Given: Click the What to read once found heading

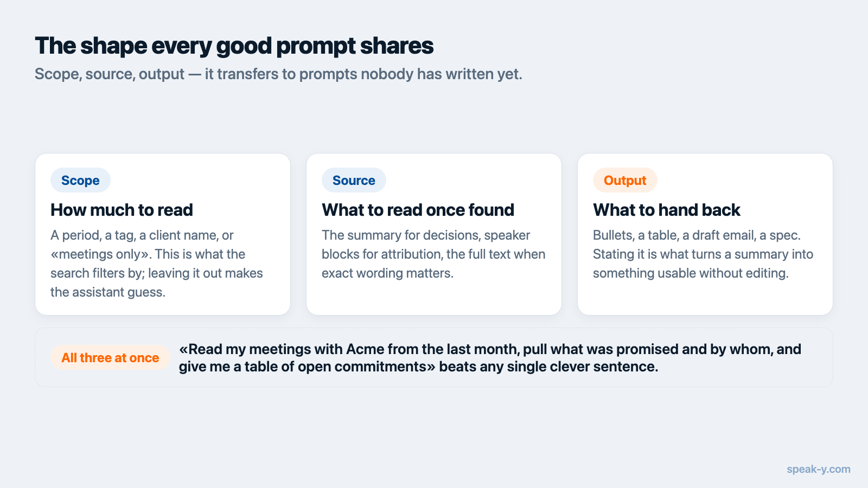Looking at the screenshot, I should (418, 210).
